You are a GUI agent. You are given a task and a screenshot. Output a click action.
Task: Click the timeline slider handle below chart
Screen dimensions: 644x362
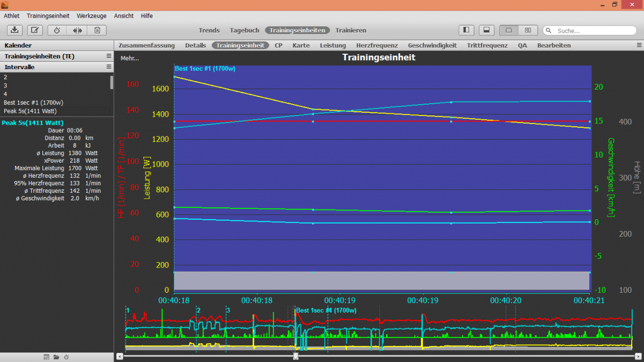click(x=295, y=356)
